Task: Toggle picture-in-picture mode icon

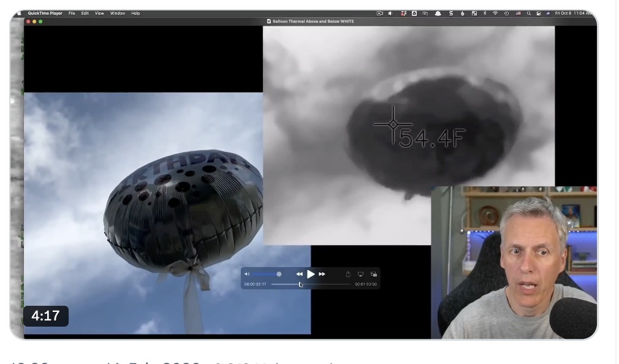Action: 373,274
